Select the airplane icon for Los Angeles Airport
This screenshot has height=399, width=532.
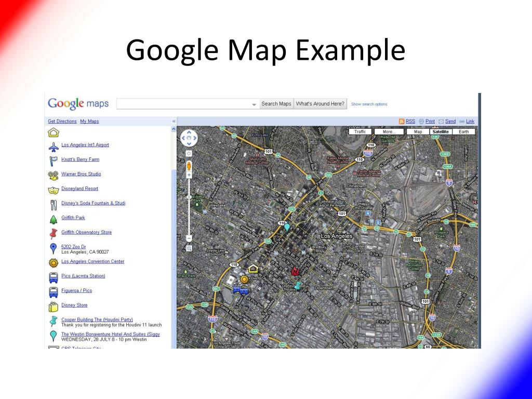(54, 147)
